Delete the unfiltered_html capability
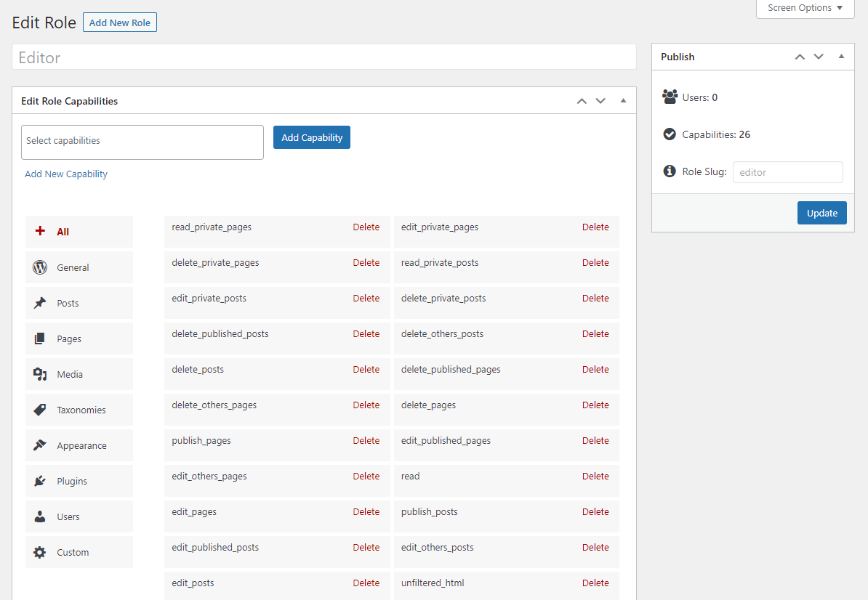 tap(595, 583)
